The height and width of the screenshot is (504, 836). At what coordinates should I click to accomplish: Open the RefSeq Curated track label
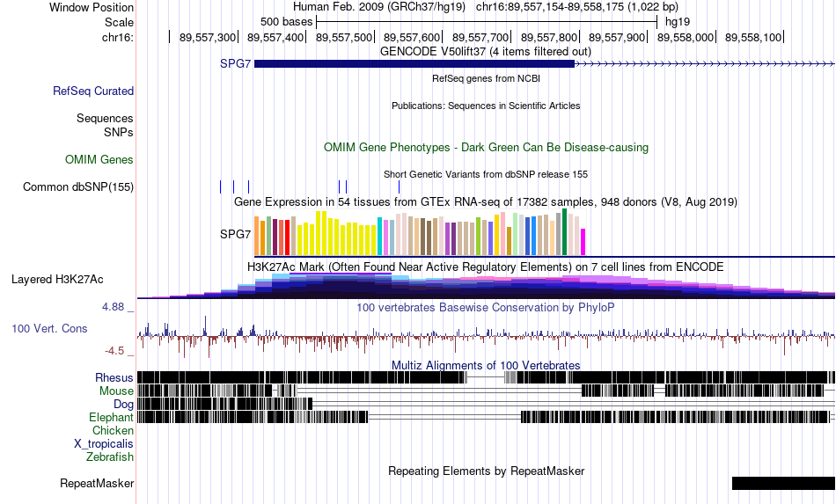click(93, 91)
